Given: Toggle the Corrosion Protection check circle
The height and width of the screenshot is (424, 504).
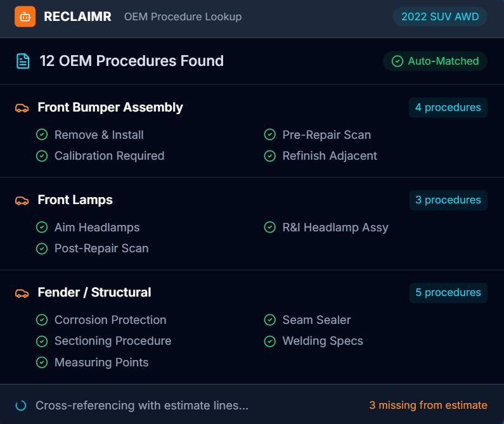Looking at the screenshot, I should click(42, 320).
